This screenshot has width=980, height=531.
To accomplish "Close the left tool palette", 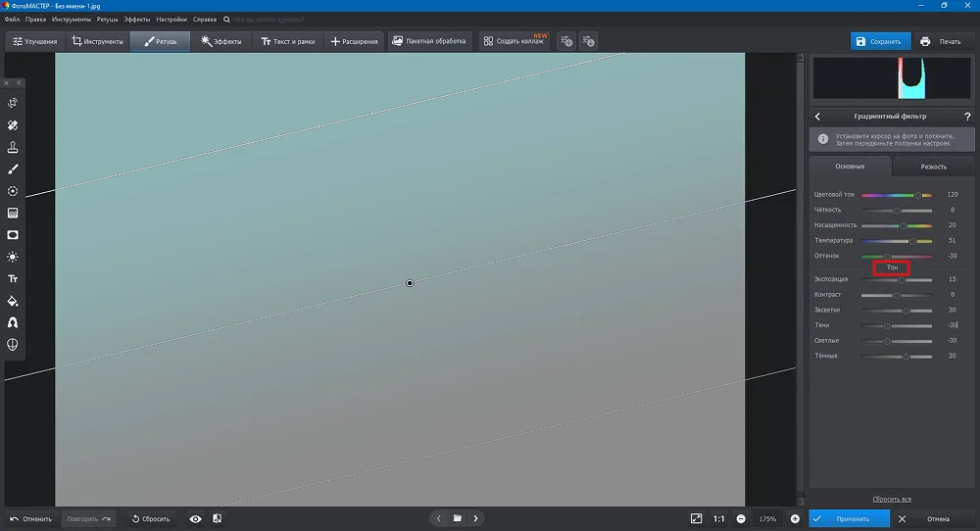I will (7, 82).
